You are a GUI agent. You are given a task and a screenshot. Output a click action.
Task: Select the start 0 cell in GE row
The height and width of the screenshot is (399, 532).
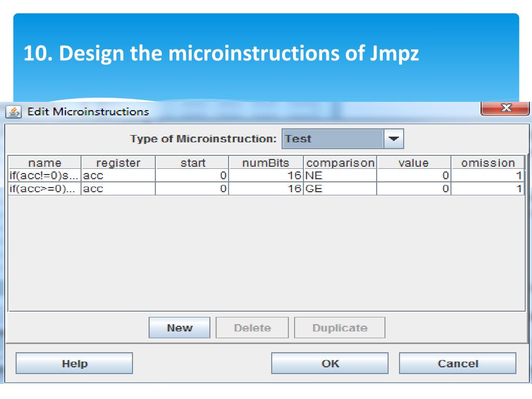tap(192, 189)
